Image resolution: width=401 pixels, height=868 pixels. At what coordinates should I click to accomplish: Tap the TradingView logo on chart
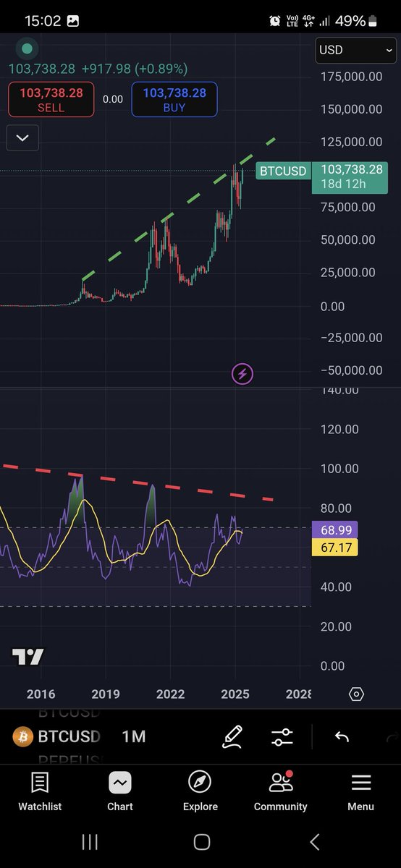tap(28, 657)
